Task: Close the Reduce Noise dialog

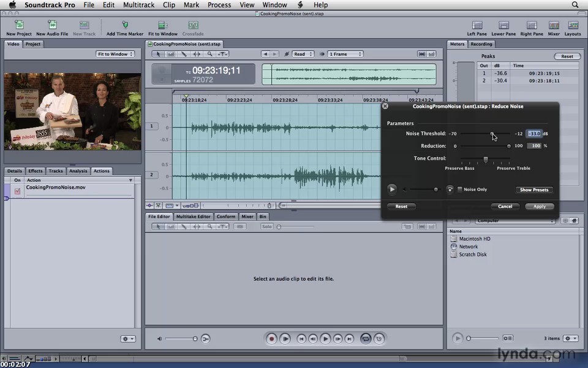Action: click(x=385, y=106)
